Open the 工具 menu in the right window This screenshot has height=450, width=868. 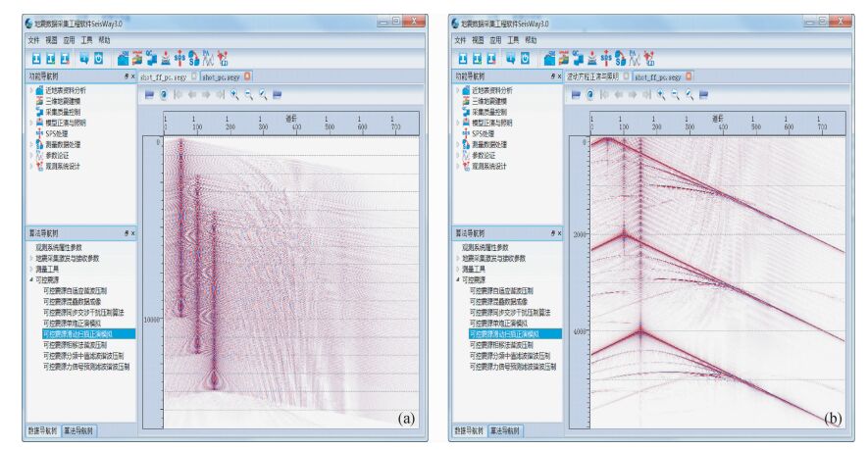(x=513, y=40)
